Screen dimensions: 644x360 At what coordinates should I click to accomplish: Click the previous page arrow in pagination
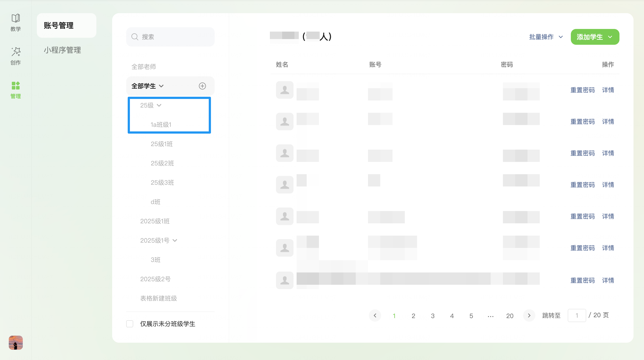(375, 315)
